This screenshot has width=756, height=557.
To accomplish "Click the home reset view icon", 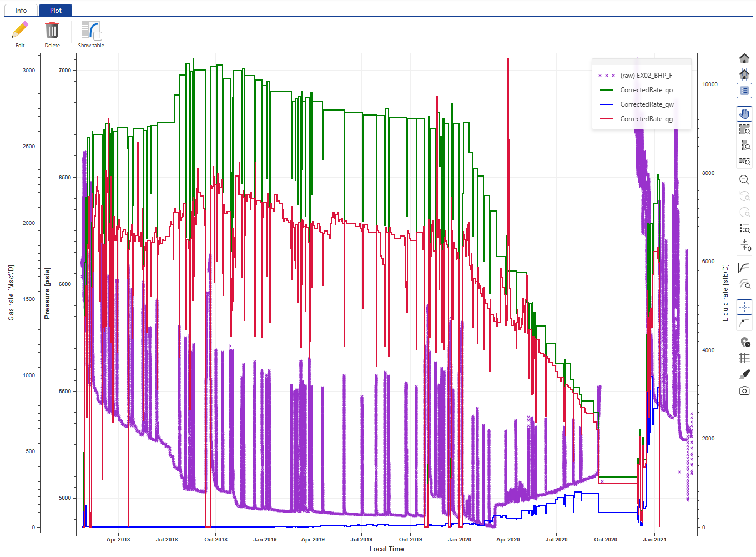I will 744,58.
